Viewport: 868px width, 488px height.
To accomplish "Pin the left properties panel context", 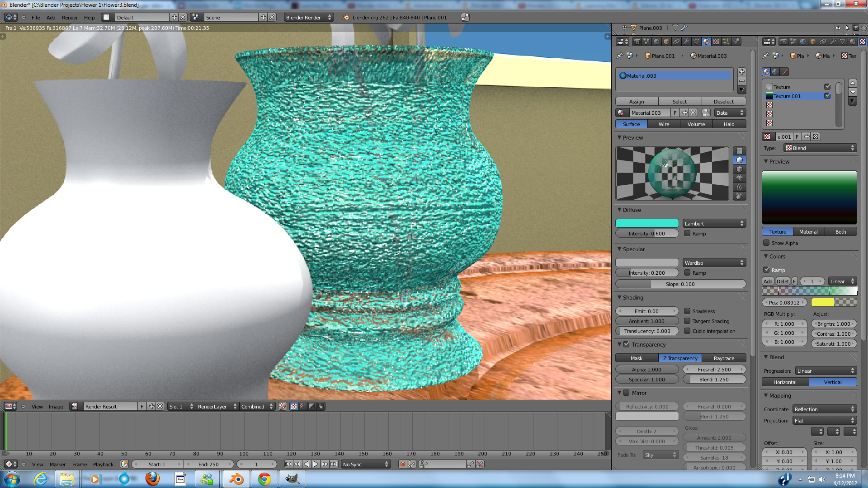I will pos(619,56).
